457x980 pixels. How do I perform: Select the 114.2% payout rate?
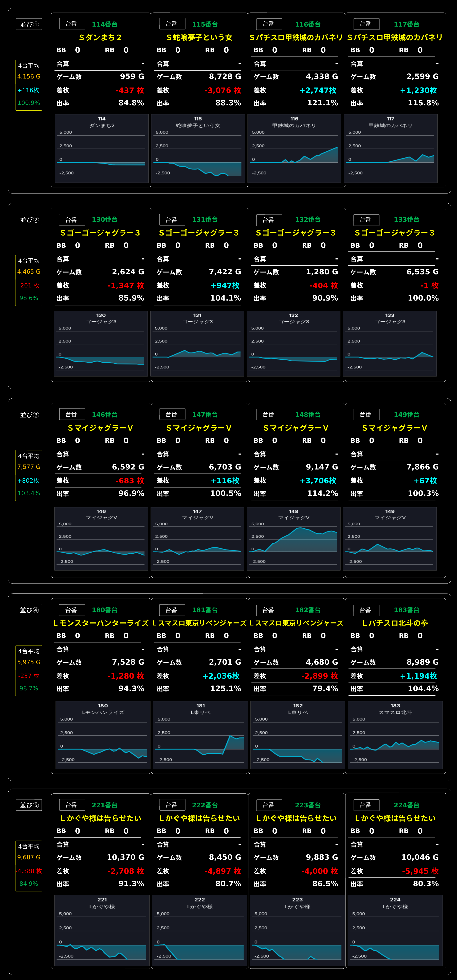coord(323,493)
